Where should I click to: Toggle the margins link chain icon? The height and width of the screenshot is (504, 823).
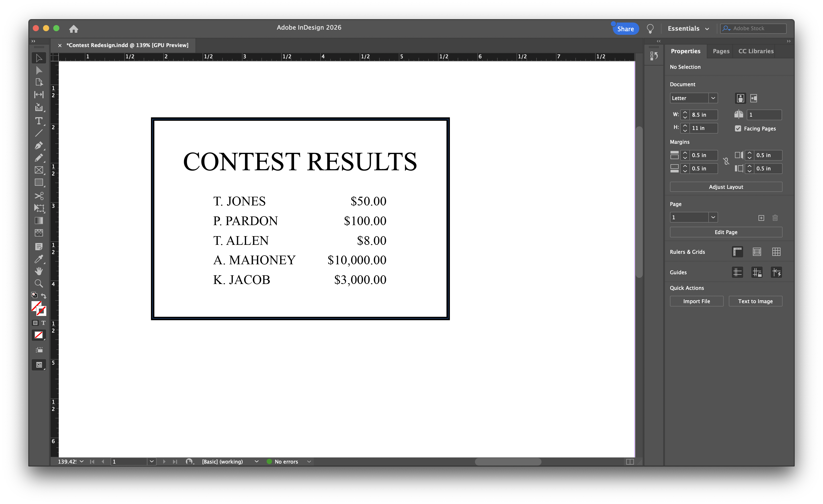[x=726, y=162]
